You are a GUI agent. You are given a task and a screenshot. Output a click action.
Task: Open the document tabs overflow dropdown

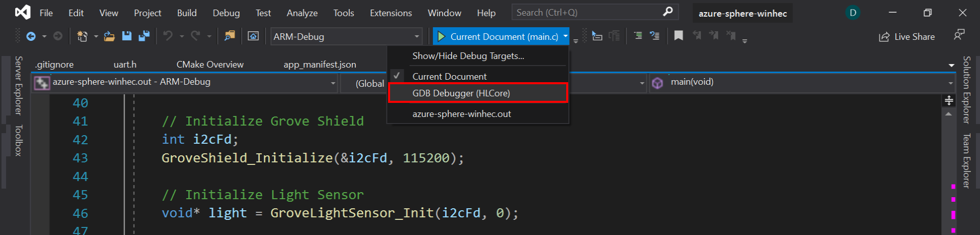pos(951,65)
